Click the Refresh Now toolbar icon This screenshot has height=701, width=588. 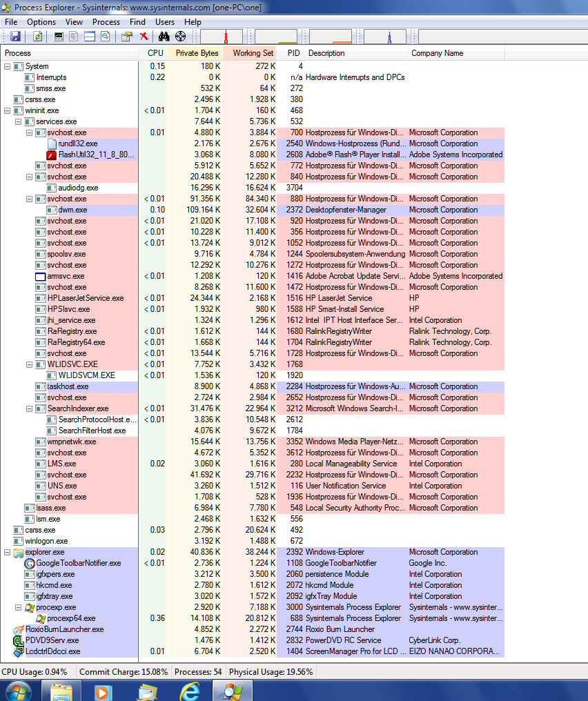click(38, 37)
